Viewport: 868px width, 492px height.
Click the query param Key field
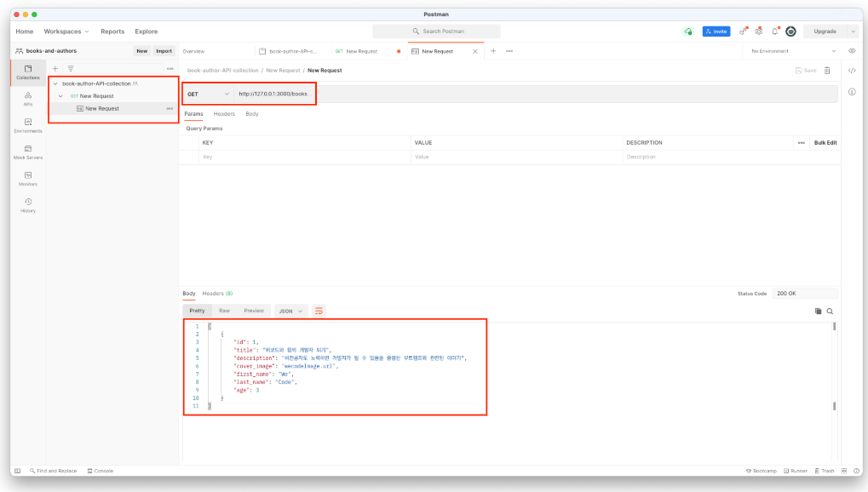click(x=304, y=157)
